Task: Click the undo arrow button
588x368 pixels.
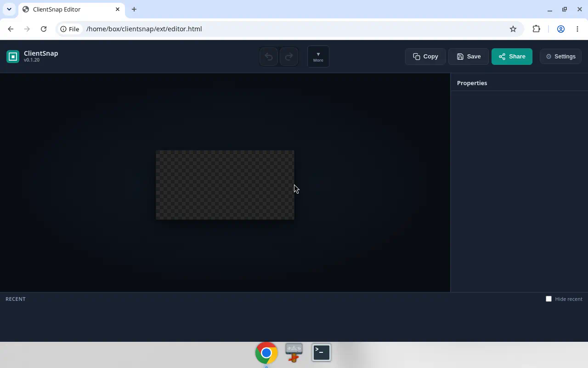Action: click(x=269, y=57)
